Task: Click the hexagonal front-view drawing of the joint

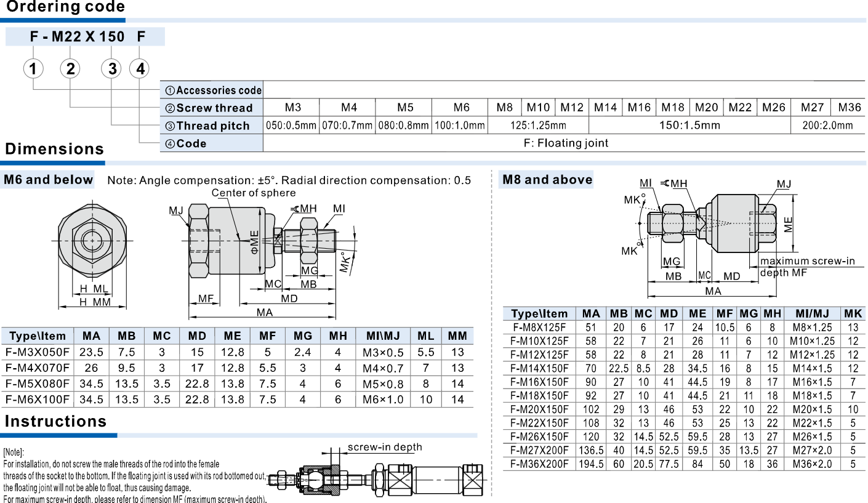Action: point(94,239)
